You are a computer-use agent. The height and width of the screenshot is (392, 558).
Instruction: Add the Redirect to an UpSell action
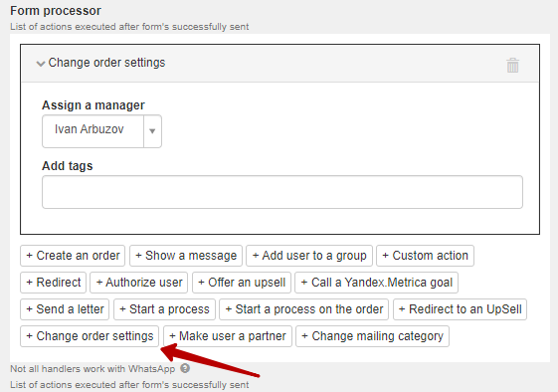click(460, 309)
